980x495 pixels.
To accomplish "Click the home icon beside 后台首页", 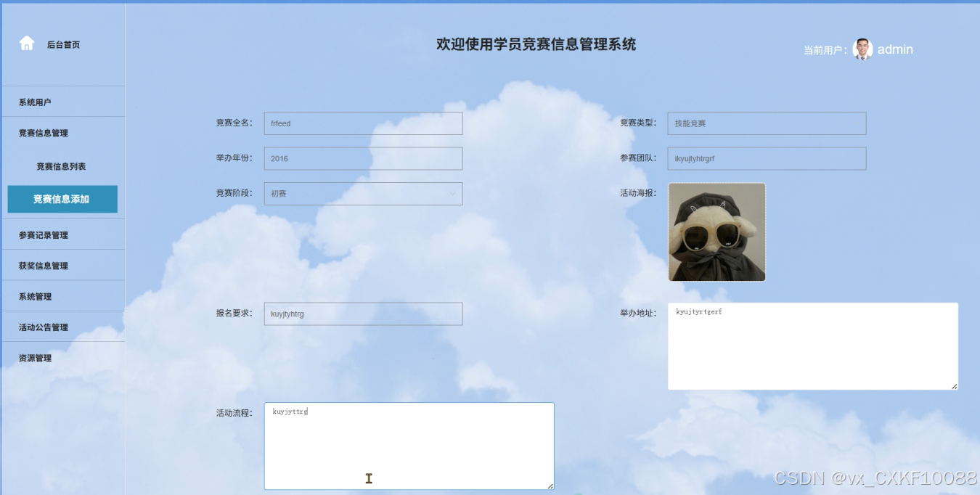I will click(x=27, y=44).
